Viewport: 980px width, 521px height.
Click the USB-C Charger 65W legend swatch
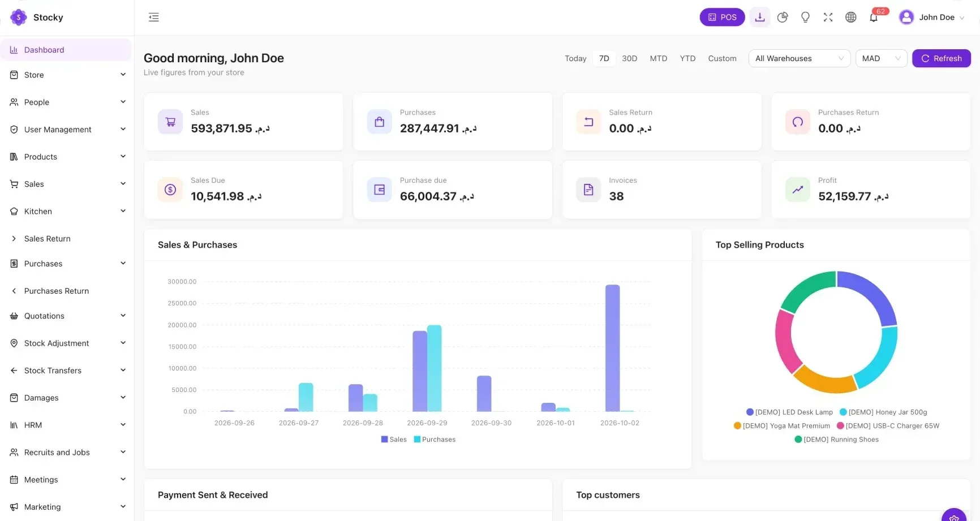tap(840, 426)
